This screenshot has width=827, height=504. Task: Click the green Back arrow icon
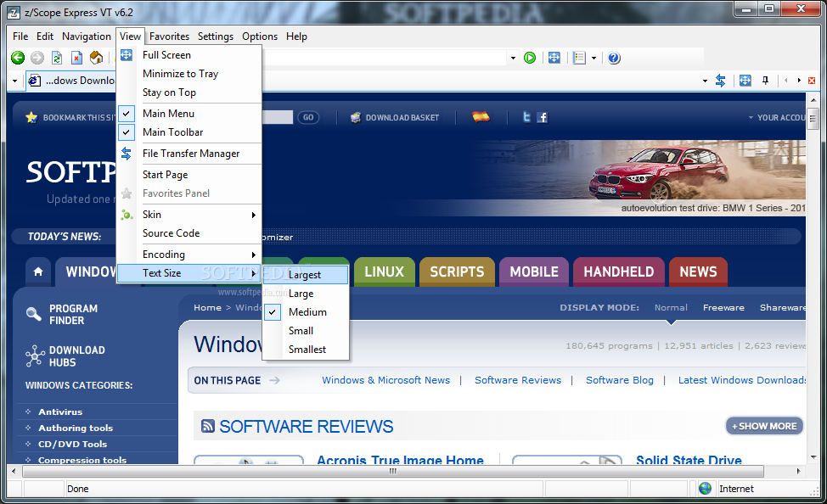[17, 58]
